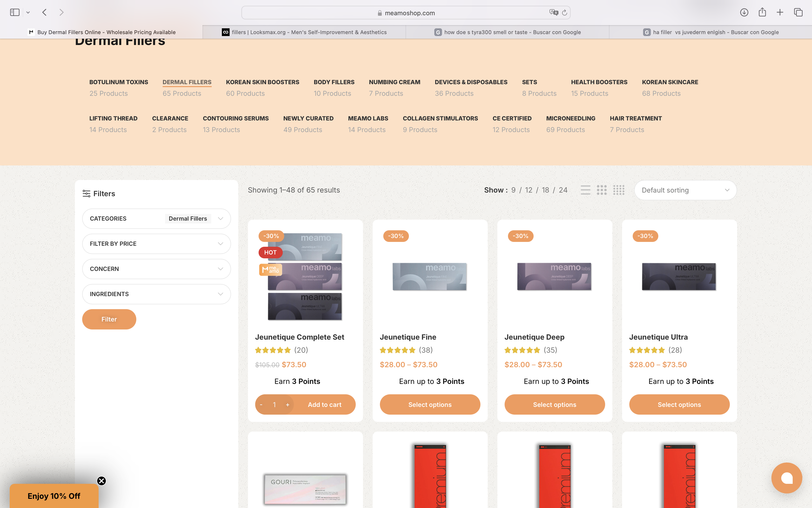
Task: Apply filters with the Filter button
Action: click(109, 319)
